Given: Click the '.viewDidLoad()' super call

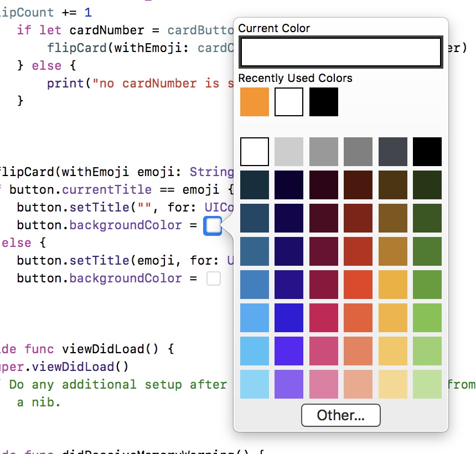Looking at the screenshot, I should click(x=76, y=367).
